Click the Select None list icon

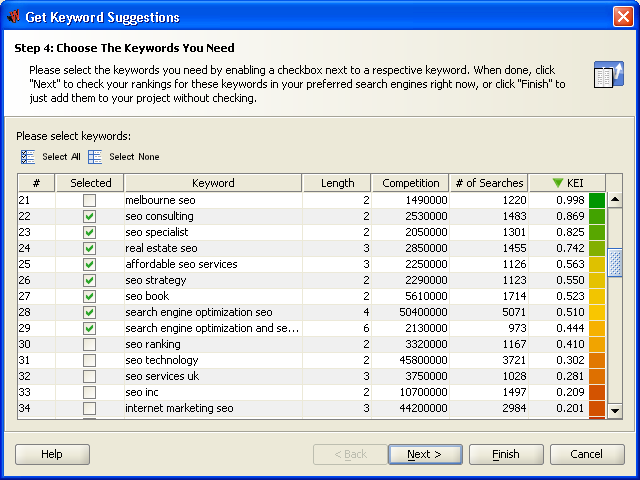(95, 157)
